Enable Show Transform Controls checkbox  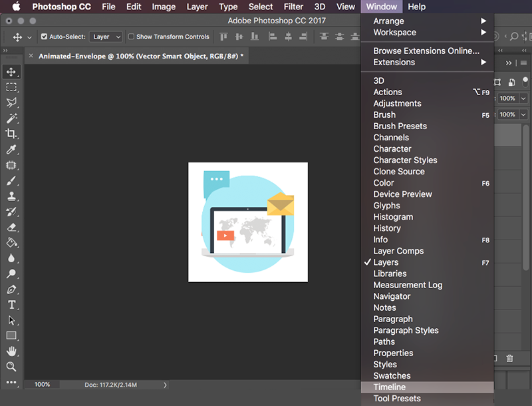pos(131,37)
